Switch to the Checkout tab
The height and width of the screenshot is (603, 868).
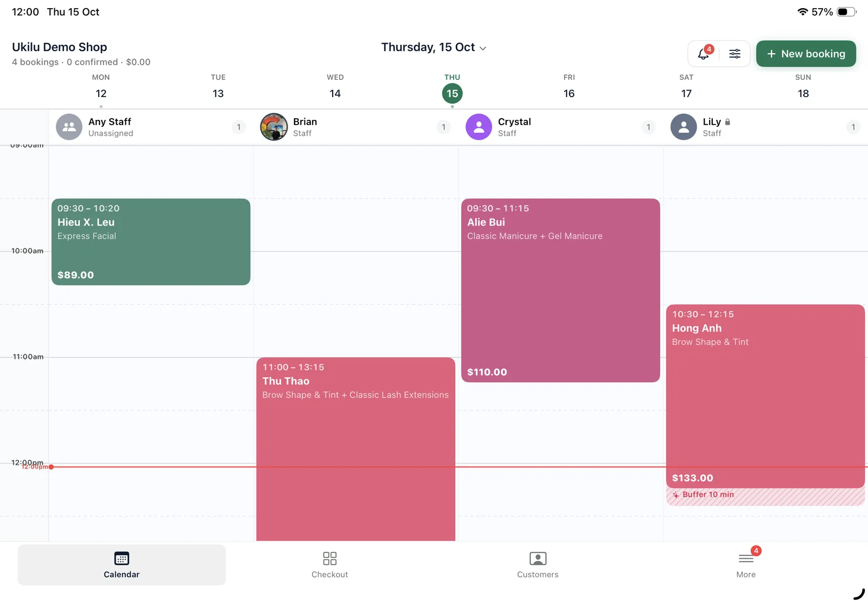coord(330,564)
